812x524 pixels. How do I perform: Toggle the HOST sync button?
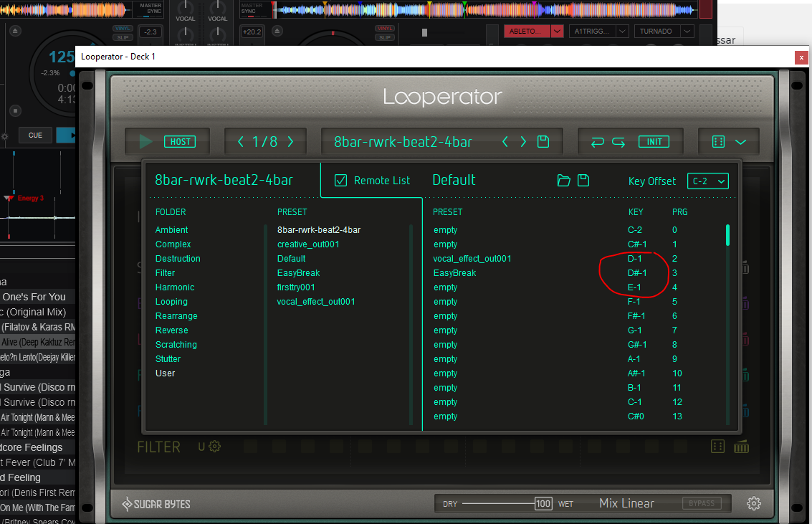(x=180, y=142)
